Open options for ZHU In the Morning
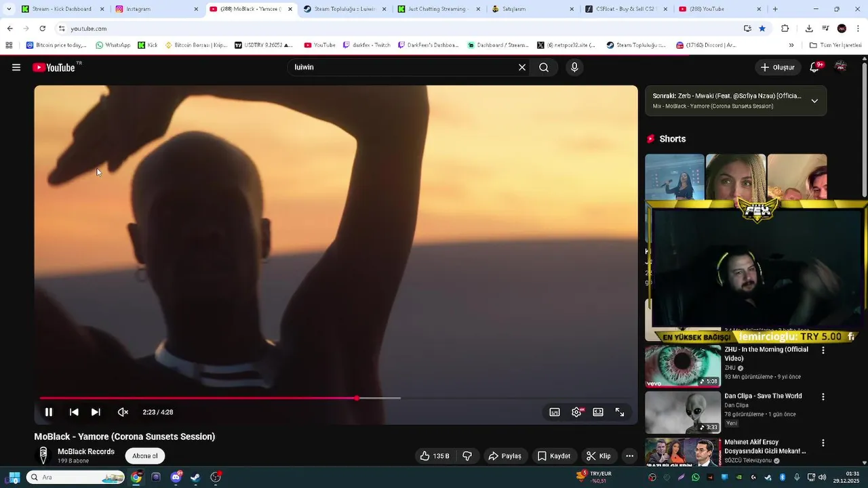This screenshot has height=488, width=868. 823,350
